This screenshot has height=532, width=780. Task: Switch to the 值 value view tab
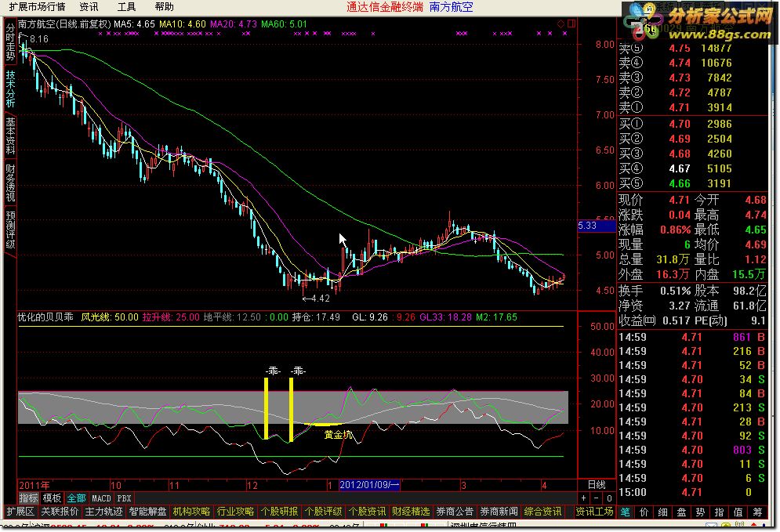tap(738, 512)
